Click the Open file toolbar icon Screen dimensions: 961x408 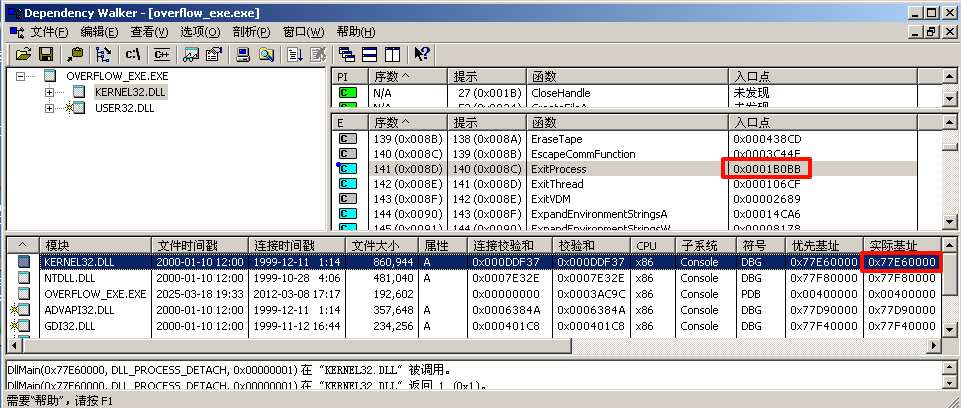pos(23,55)
